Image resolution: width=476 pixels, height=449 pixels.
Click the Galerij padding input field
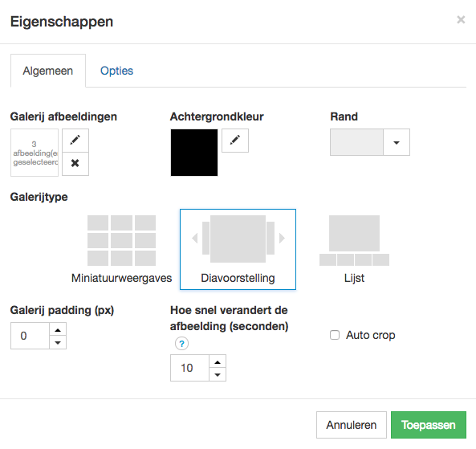click(30, 336)
